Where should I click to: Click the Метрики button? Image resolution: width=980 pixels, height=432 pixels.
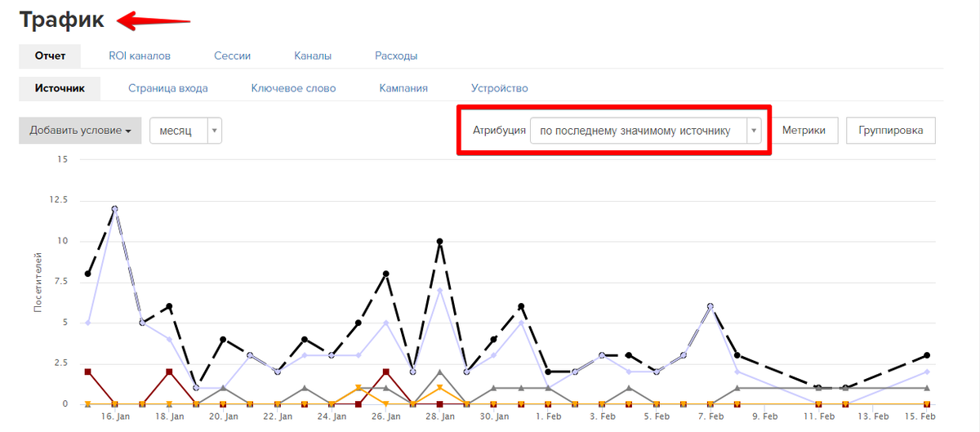click(804, 131)
